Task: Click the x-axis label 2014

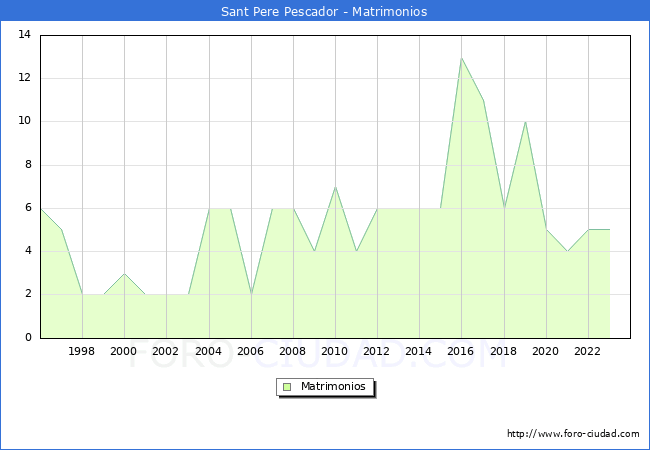Action: tap(419, 351)
